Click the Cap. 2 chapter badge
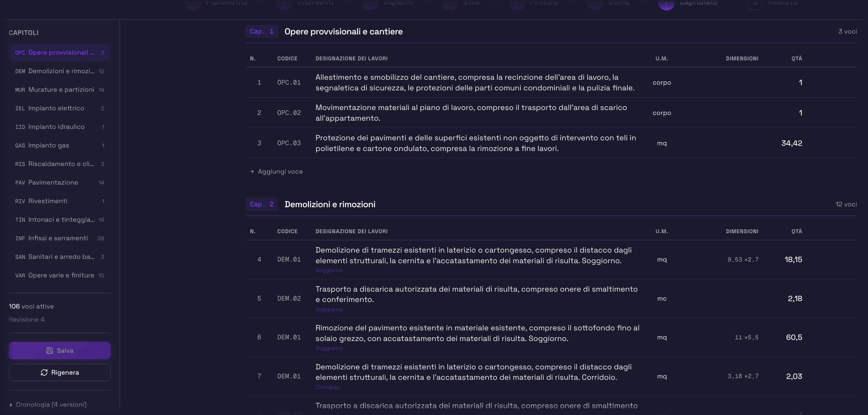The image size is (868, 415). [261, 204]
